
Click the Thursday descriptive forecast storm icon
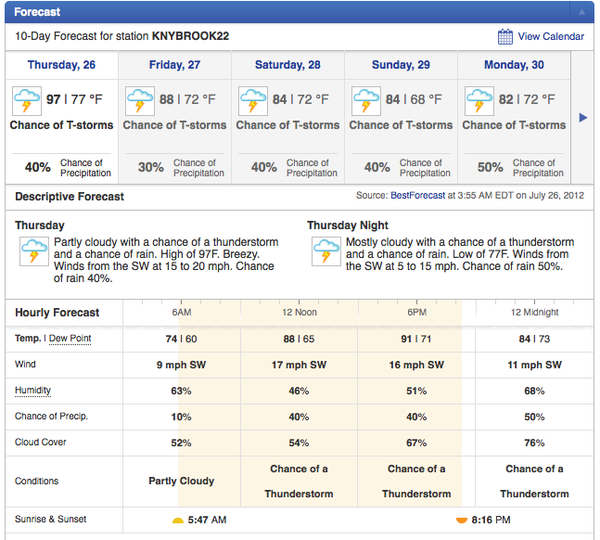[34, 251]
